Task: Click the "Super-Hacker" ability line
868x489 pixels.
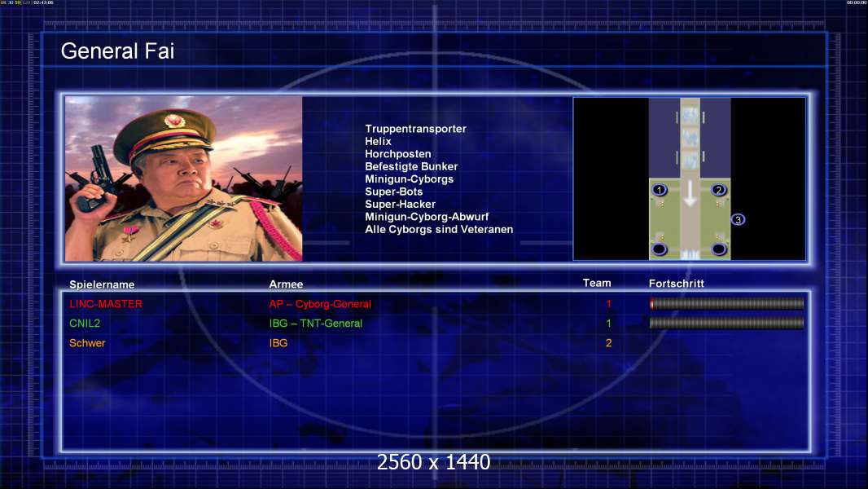Action: 401,205
